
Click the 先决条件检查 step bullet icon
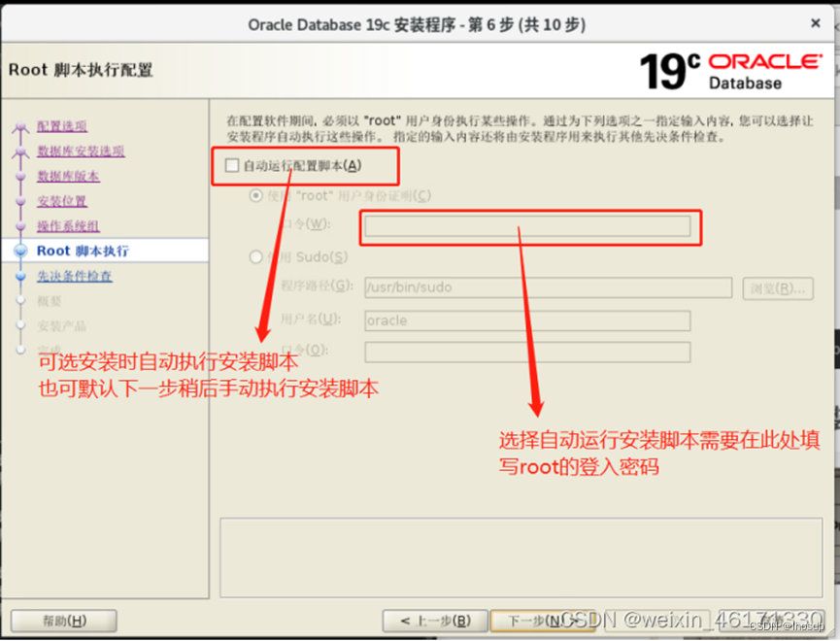point(21,276)
